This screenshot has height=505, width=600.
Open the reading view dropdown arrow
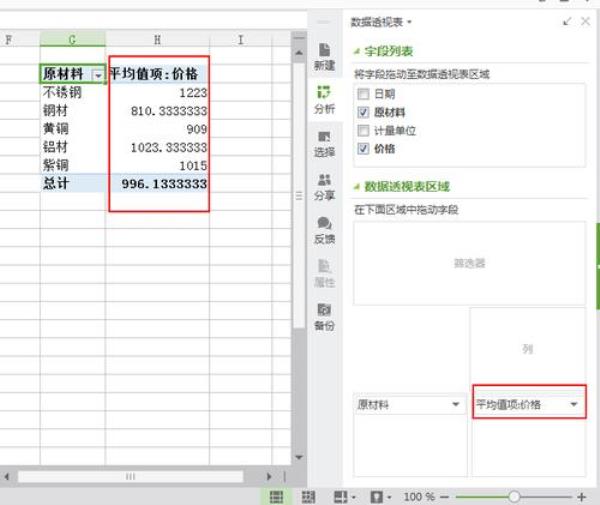click(354, 497)
